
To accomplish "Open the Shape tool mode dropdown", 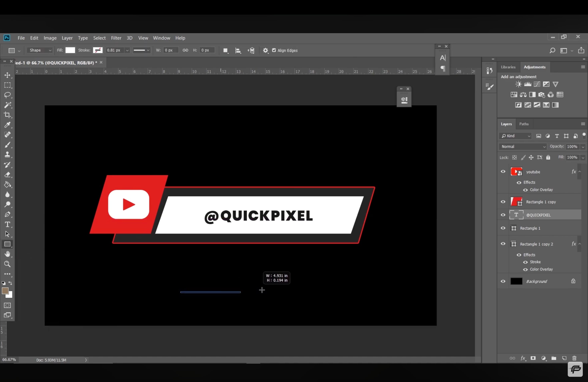I will pos(40,50).
